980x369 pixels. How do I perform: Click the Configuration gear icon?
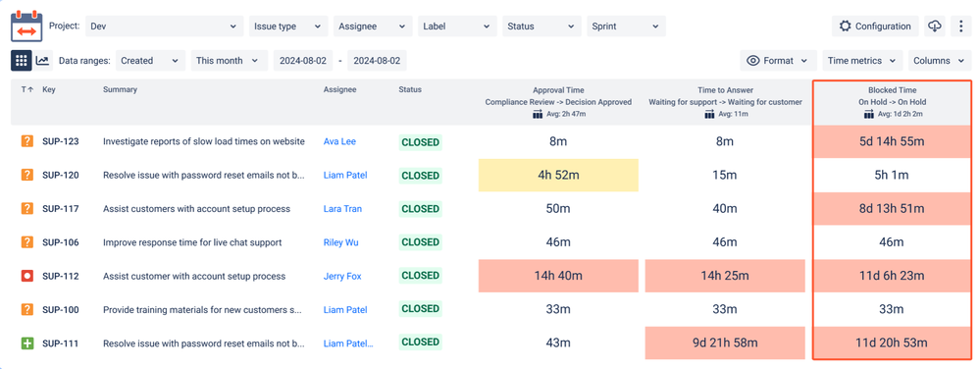click(845, 26)
